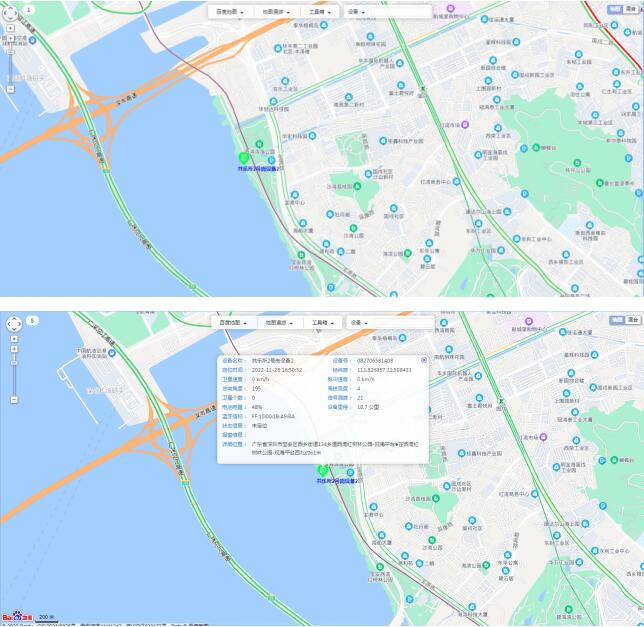The width and height of the screenshot is (644, 627).
Task: Click the 工具箱 button in upper map toolbar
Action: 319,12
